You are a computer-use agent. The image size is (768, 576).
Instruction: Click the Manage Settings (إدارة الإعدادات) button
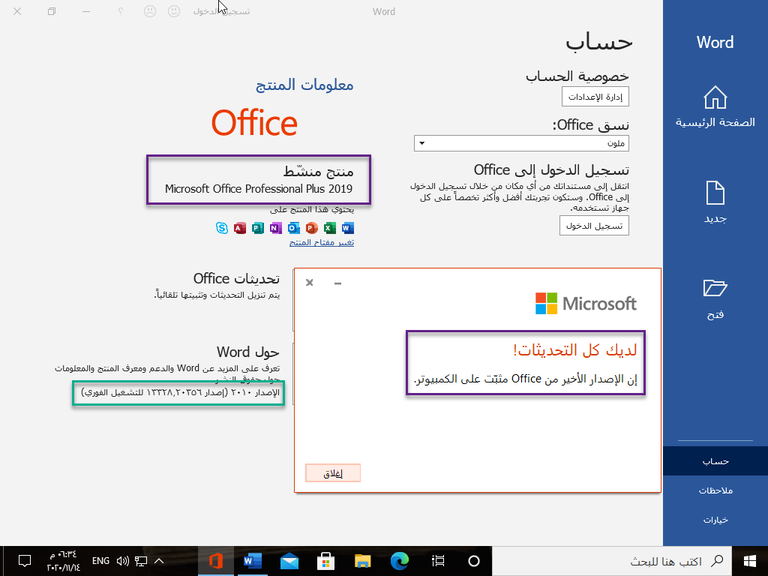[x=595, y=97]
